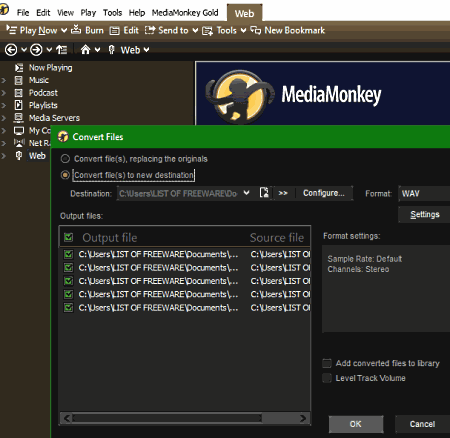The width and height of the screenshot is (450, 438).
Task: Click the Play Now toolbar icon
Action: coord(11,30)
